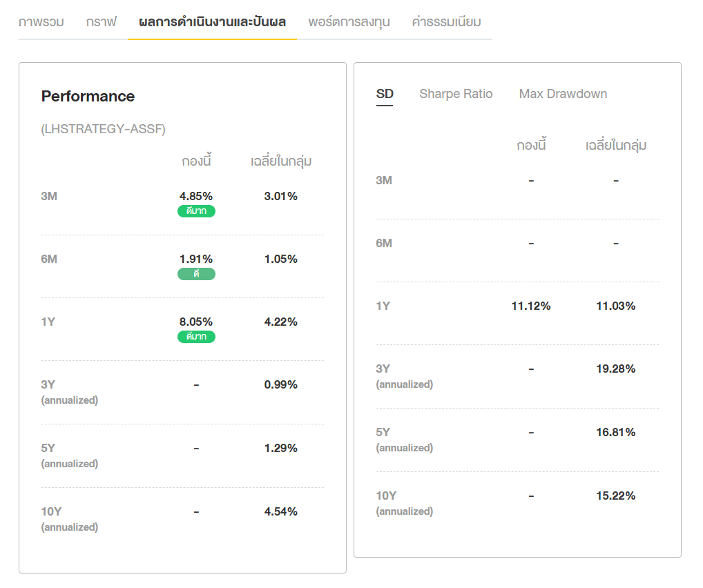Open the ค่าธรรมเนียม tab
Image resolution: width=703 pixels, height=588 pixels.
tap(446, 22)
